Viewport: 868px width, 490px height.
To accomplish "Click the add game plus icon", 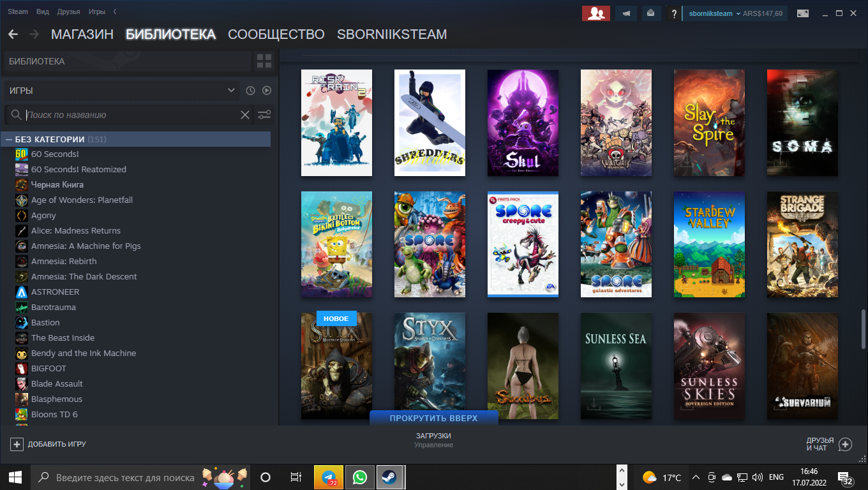I will point(17,444).
